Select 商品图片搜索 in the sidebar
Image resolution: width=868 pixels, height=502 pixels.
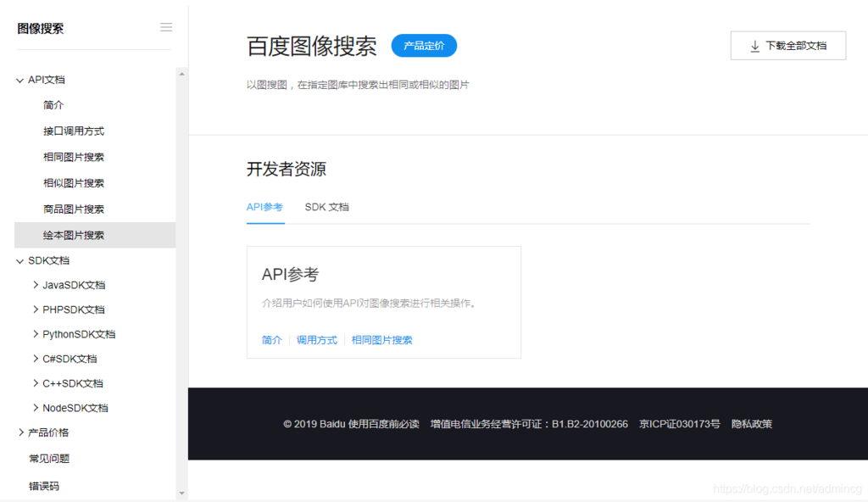tap(74, 209)
